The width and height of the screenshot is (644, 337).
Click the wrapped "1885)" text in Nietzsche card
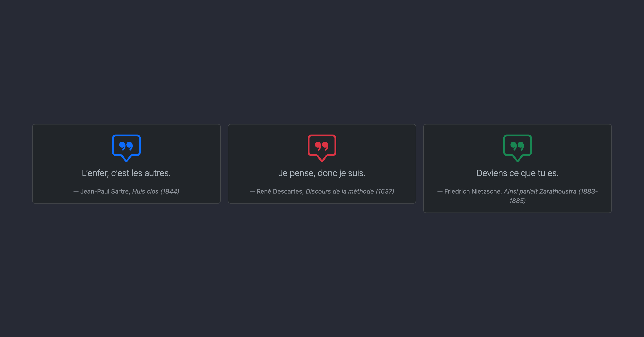(x=517, y=201)
